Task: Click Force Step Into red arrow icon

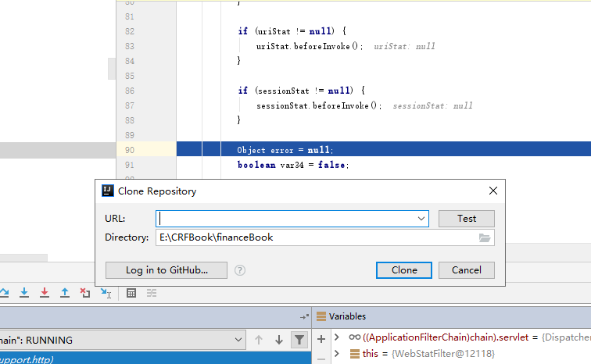Action: click(45, 293)
